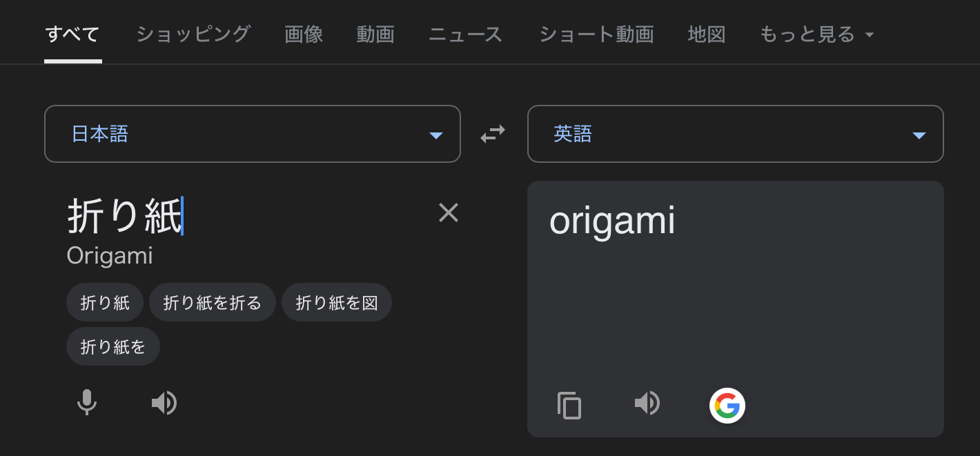Listen to the English translation audio

(647, 403)
